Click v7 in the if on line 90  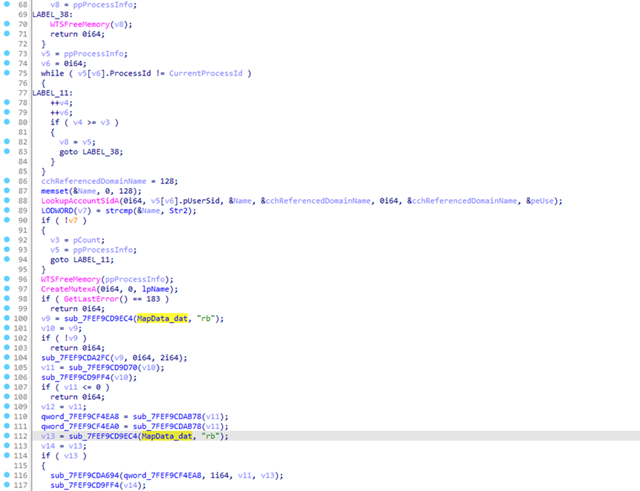[73, 220]
